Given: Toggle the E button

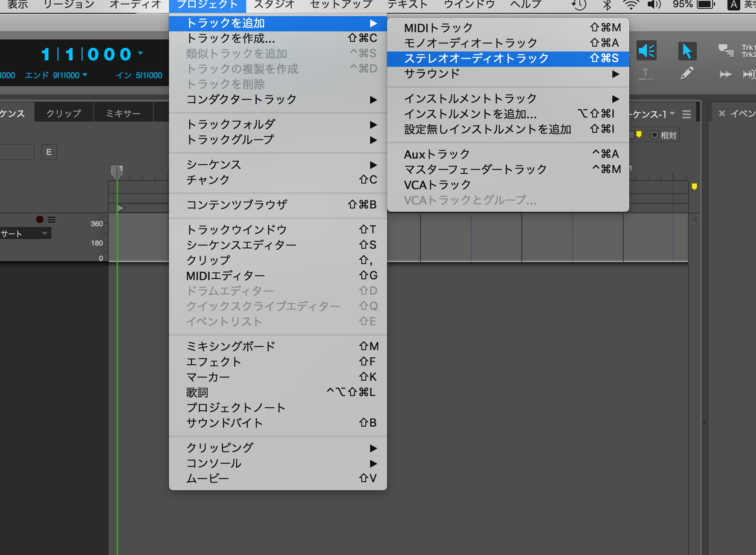Looking at the screenshot, I should pos(49,152).
